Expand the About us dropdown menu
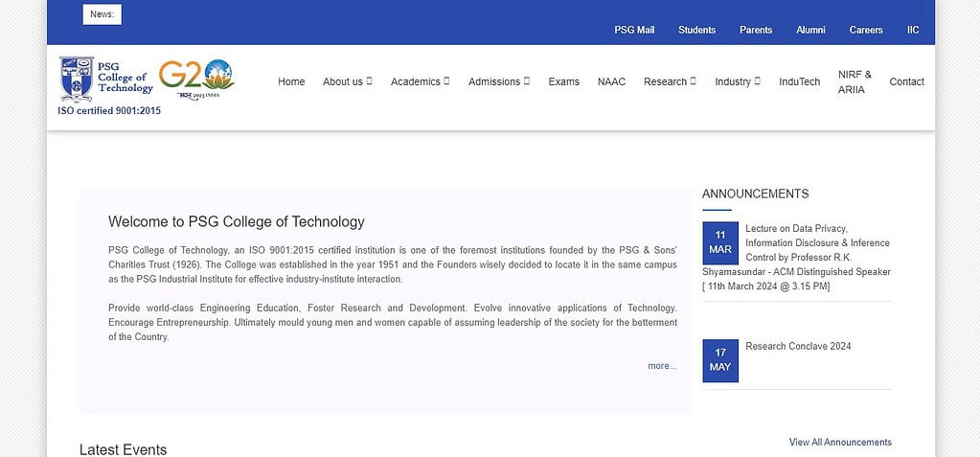980x457 pixels. coord(348,81)
